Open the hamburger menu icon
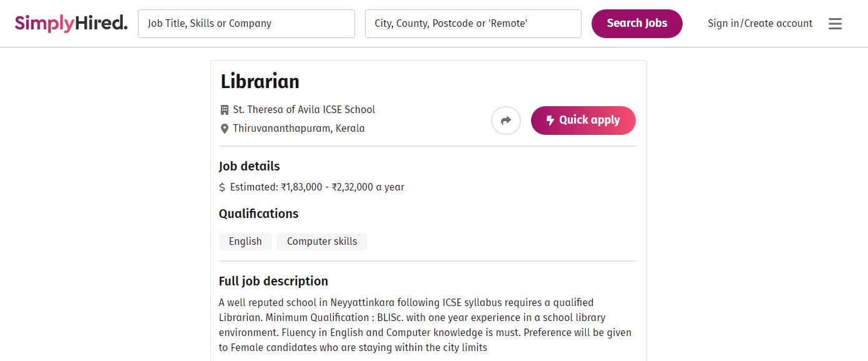 point(835,24)
